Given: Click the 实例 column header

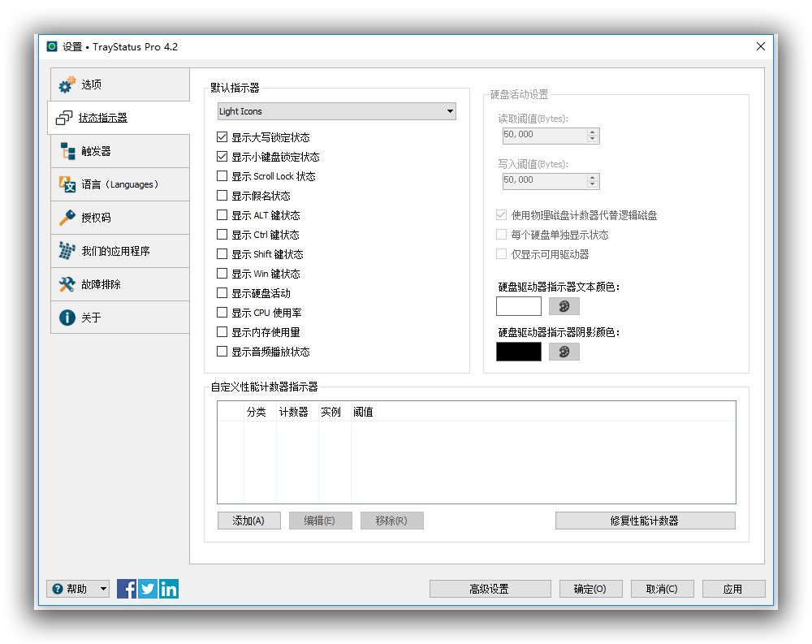Looking at the screenshot, I should [335, 412].
